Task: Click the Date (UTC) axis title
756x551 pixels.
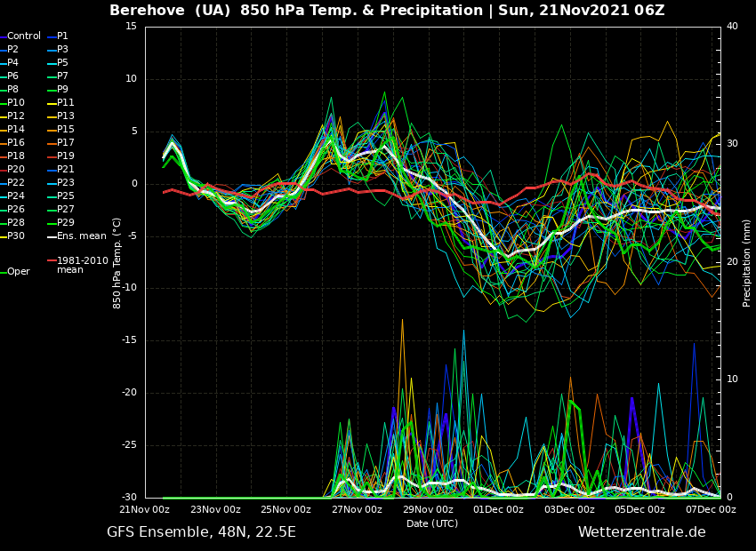Action: click(x=432, y=523)
